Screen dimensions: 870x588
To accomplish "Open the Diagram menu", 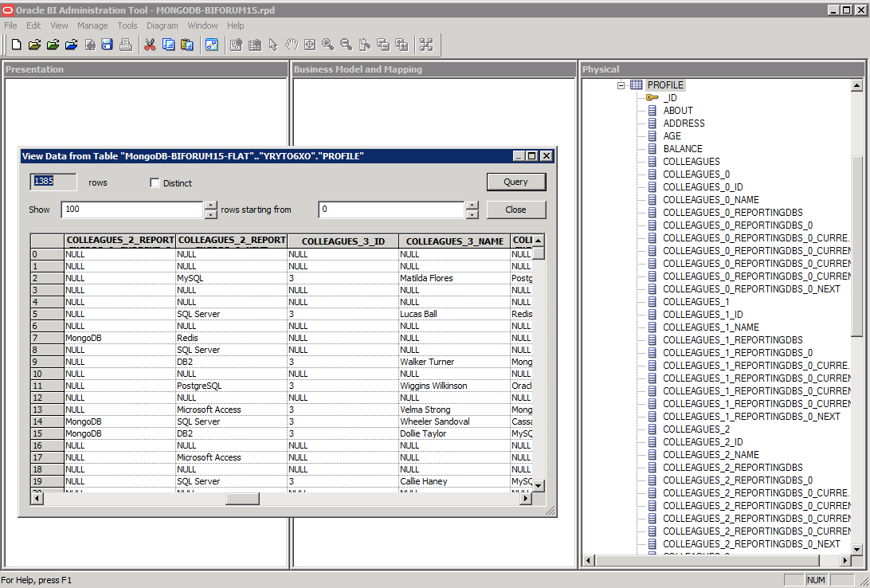I will [162, 25].
